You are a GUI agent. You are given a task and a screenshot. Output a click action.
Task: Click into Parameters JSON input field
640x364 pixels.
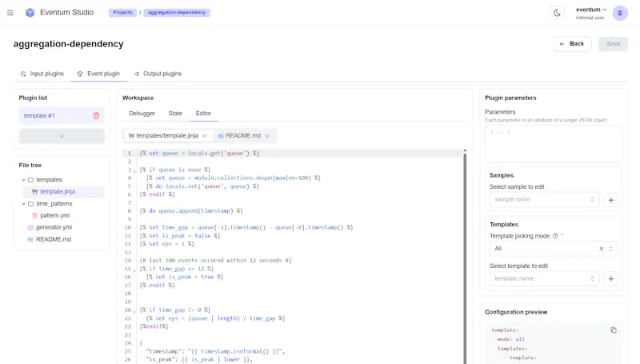coord(554,144)
